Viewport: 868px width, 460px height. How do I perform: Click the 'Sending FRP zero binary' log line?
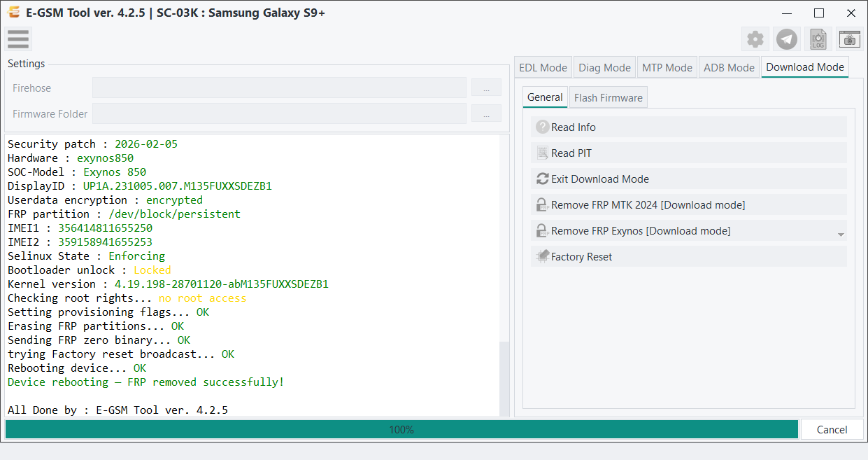pos(99,340)
